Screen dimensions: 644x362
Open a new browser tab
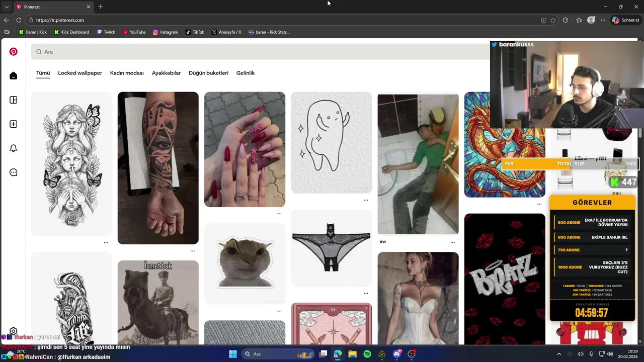tap(101, 7)
